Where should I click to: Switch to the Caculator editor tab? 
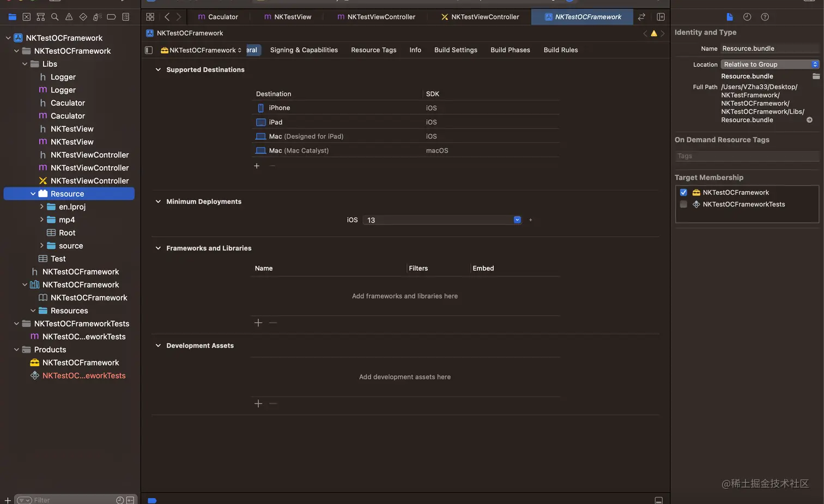pyautogui.click(x=218, y=17)
